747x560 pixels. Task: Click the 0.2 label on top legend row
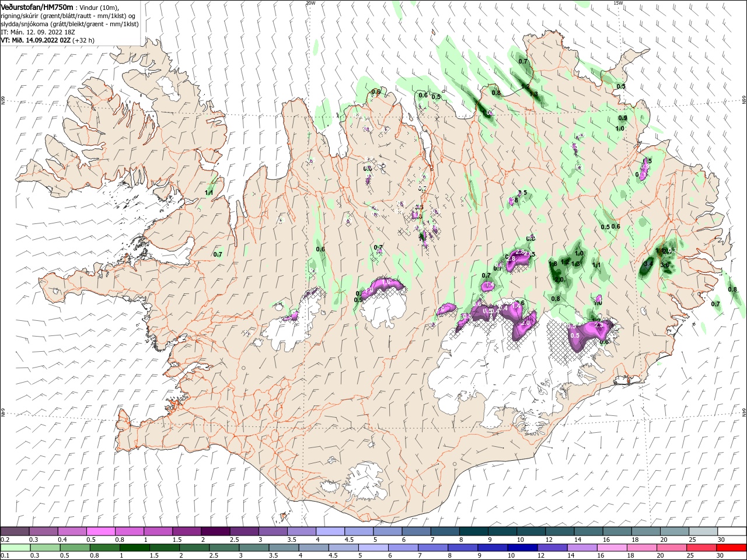coord(5,540)
